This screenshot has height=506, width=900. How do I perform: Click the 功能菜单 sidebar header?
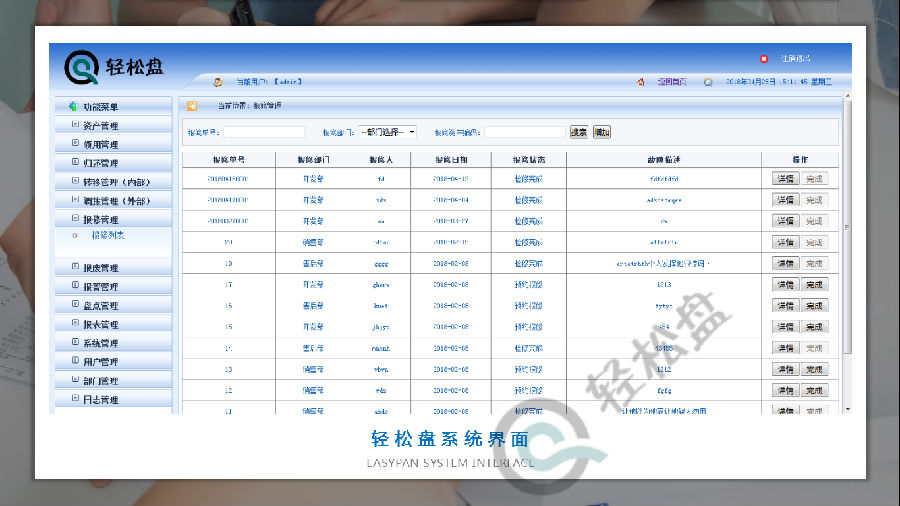coord(114,106)
